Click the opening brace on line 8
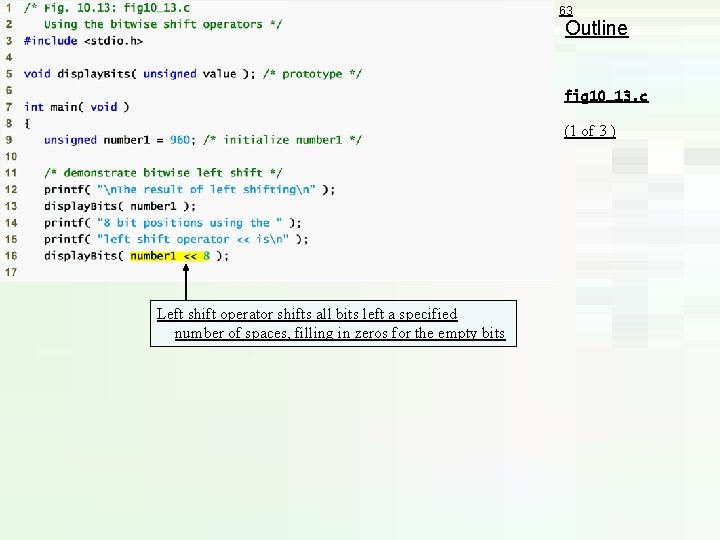 (x=28, y=124)
